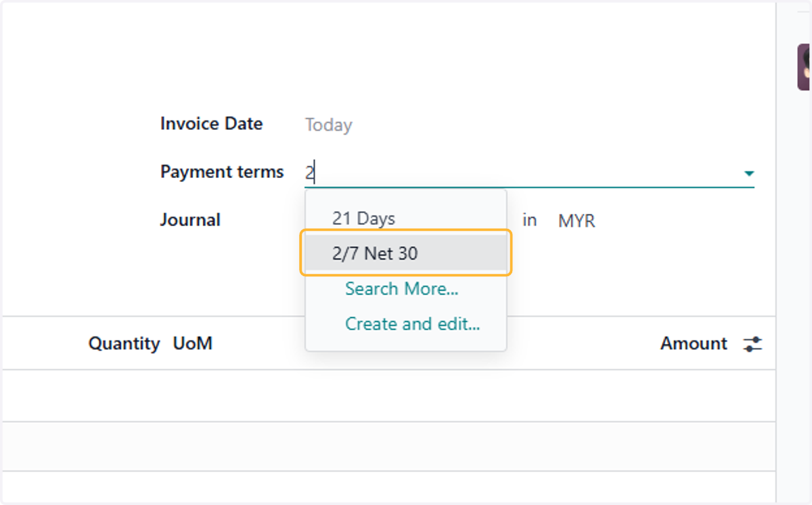Select the 21 Days payment term
Screen dimensions: 812x505
point(406,219)
